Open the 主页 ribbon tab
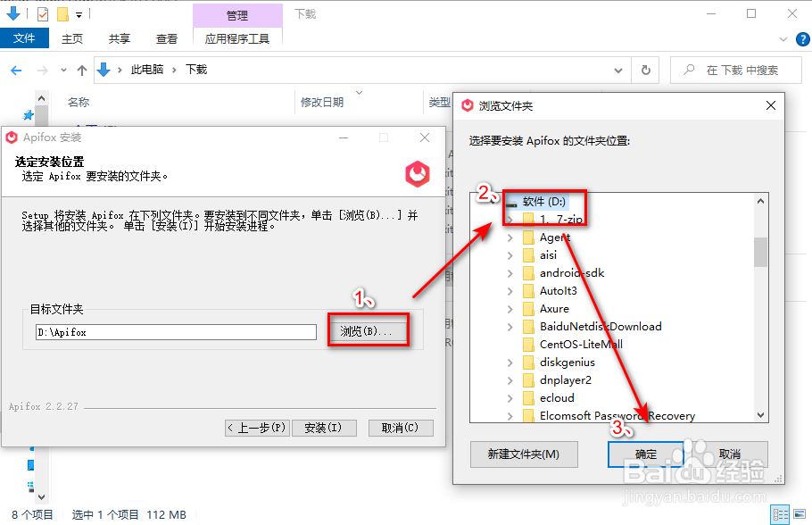 click(72, 38)
